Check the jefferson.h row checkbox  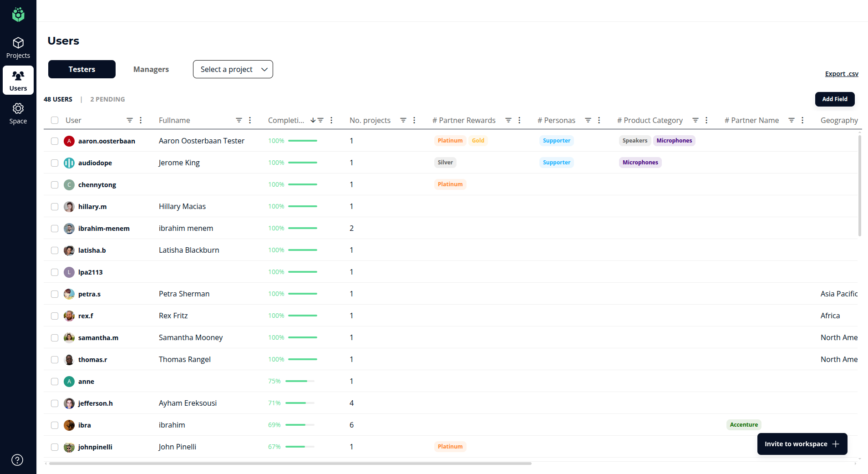click(x=55, y=403)
